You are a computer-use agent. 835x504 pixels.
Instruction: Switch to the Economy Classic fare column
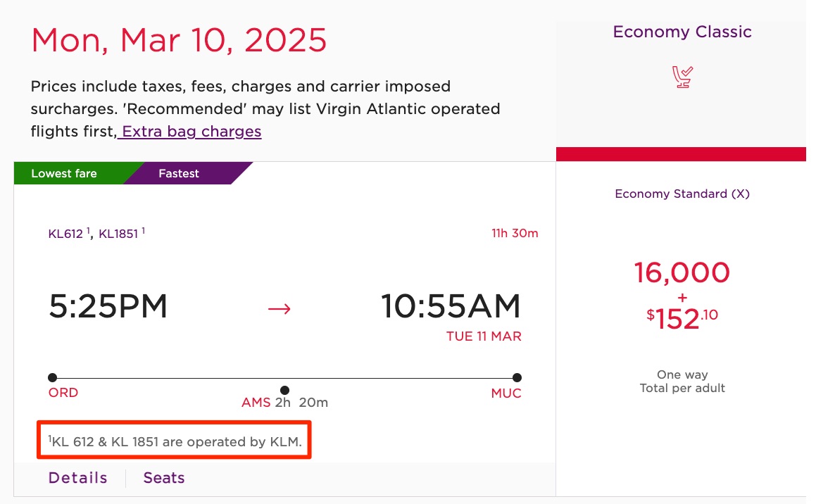tap(682, 32)
